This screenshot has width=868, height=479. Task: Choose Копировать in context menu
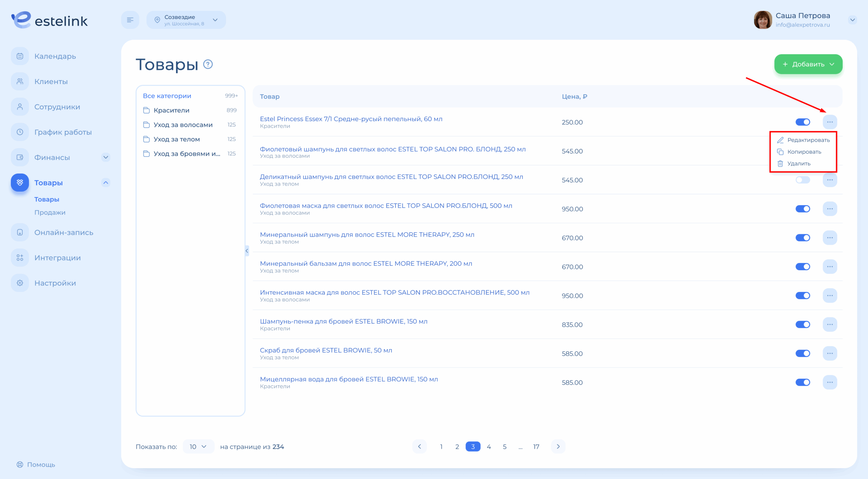pos(799,152)
